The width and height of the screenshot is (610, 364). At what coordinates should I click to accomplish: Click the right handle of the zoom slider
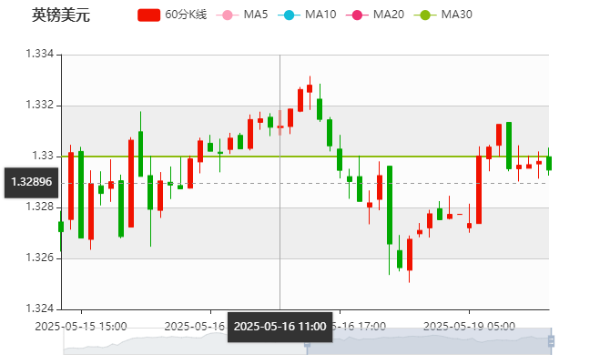[x=552, y=341]
